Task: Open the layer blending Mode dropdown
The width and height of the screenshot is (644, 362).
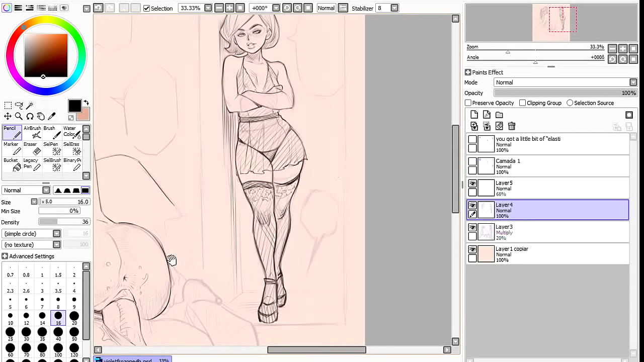Action: (566, 82)
